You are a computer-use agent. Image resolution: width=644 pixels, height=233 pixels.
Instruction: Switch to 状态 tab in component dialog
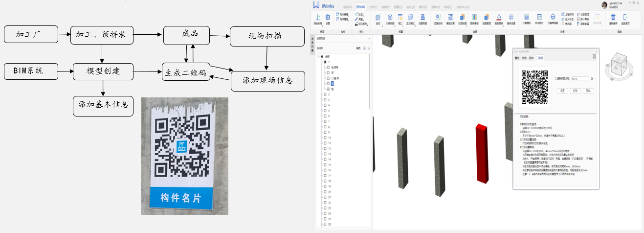[524, 58]
